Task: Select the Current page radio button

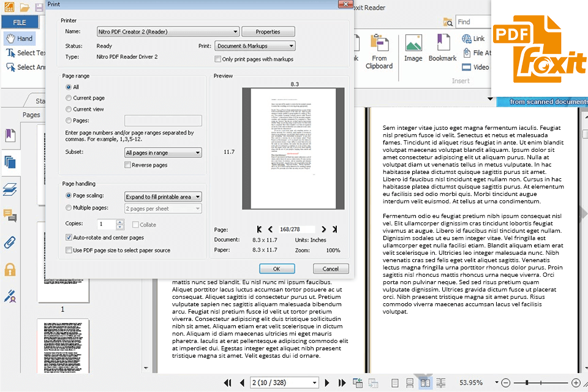Action: pos(69,98)
